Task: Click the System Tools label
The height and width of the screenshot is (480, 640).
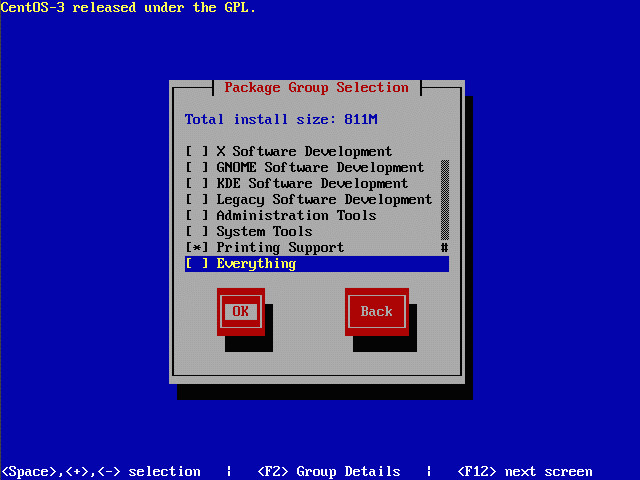Action: tap(264, 231)
